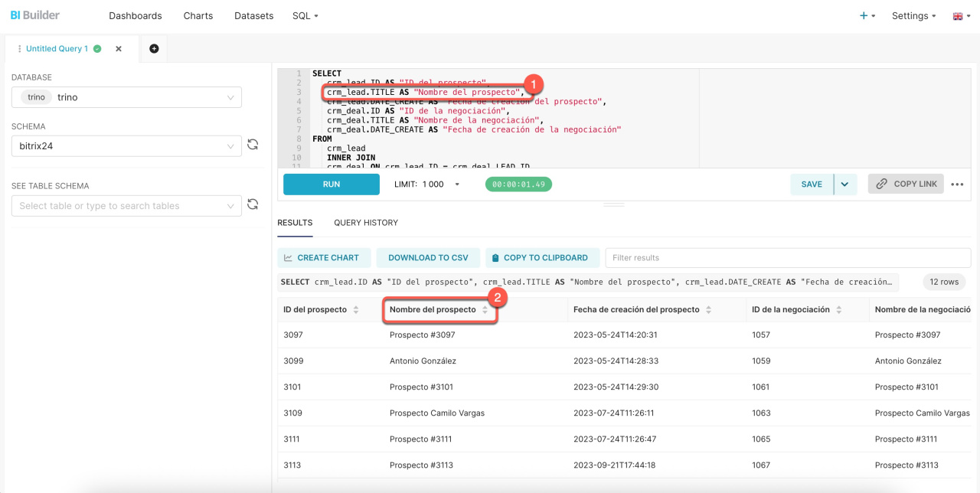Refresh the table schema list

pos(253,204)
